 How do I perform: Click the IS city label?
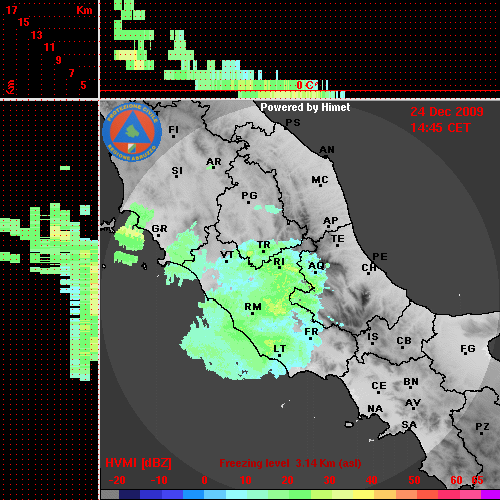point(373,337)
